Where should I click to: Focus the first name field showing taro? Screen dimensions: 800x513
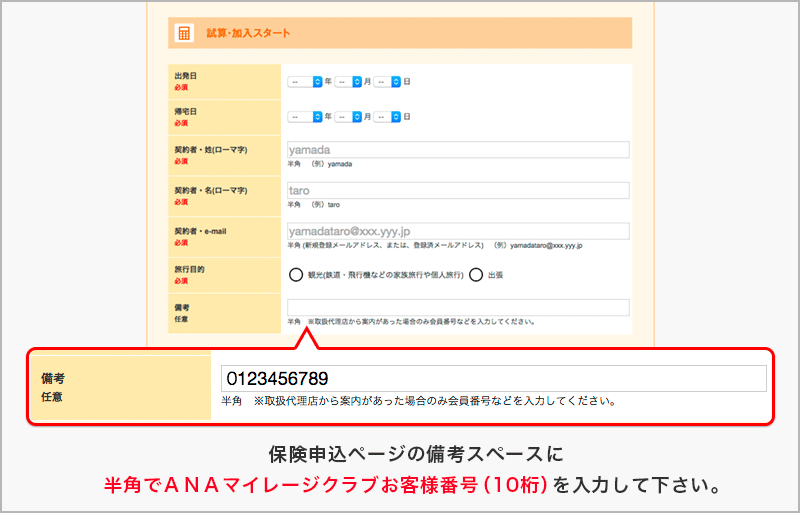458,190
